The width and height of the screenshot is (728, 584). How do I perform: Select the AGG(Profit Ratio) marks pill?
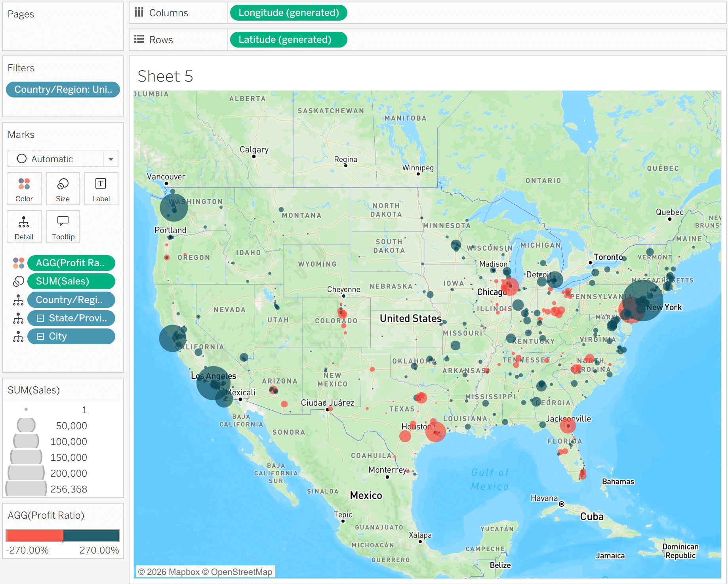71,263
